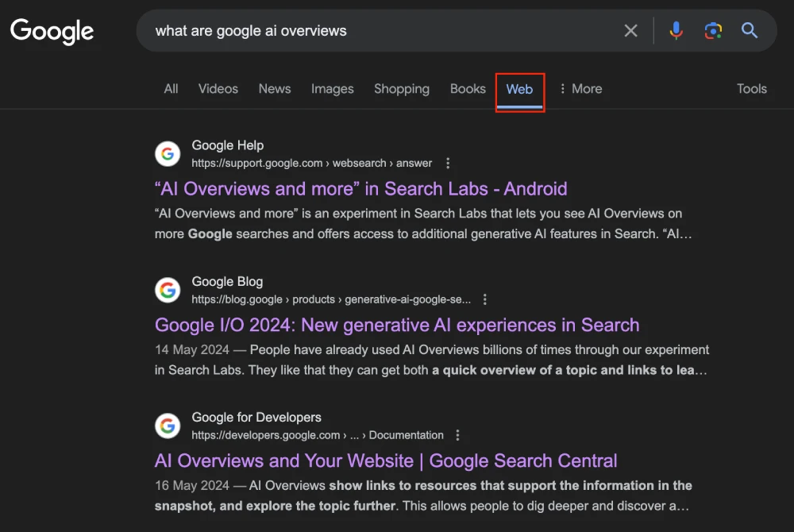Click the magnifying glass search button
Screen dimensions: 794x532
(750, 31)
